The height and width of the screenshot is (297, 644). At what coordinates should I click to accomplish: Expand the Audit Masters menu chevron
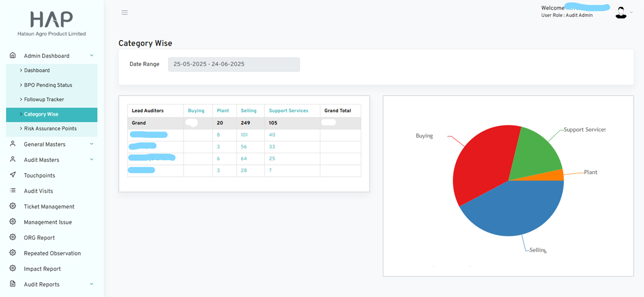[x=92, y=160]
